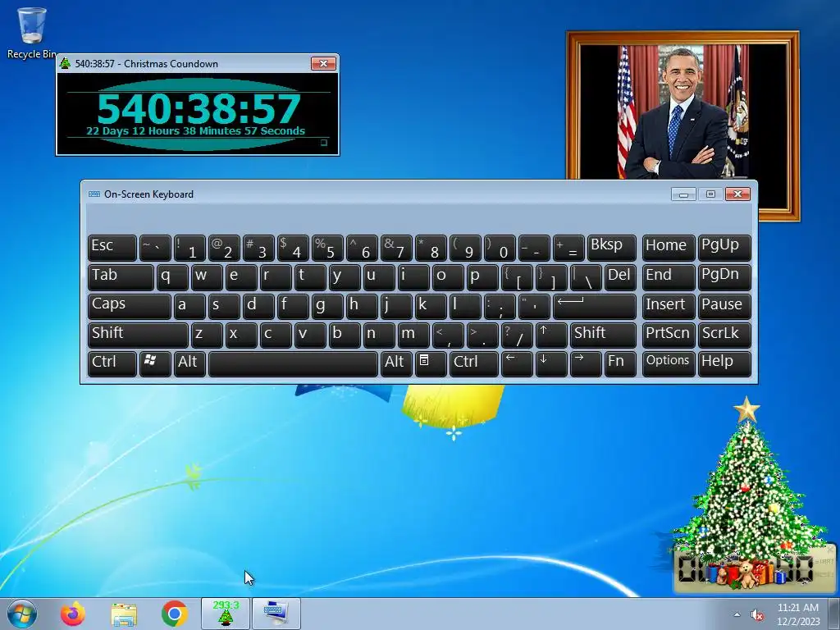Image resolution: width=840 pixels, height=630 pixels.
Task: Click the Bksp key
Action: 612,248
